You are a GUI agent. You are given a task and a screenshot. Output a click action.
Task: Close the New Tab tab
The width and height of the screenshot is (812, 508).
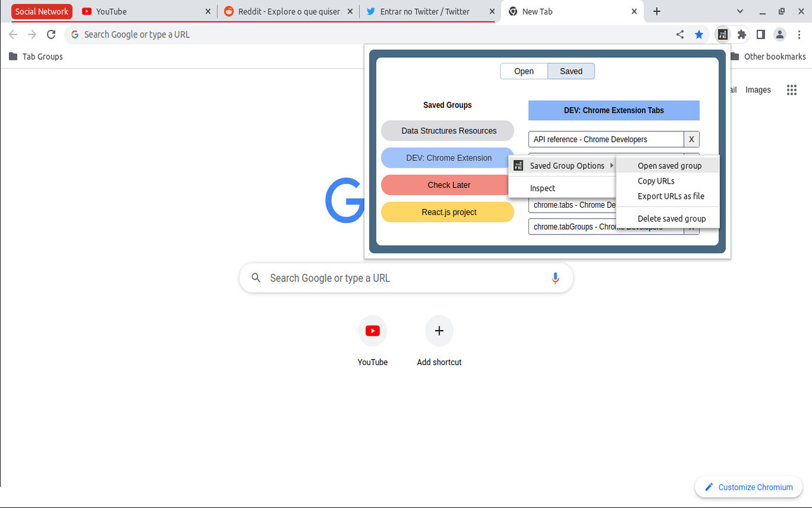(634, 11)
